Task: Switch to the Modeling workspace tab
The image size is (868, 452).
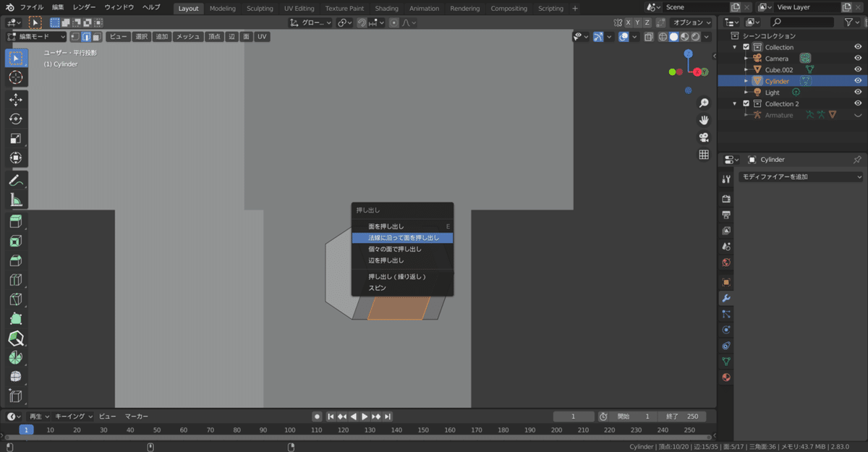Action: point(222,8)
